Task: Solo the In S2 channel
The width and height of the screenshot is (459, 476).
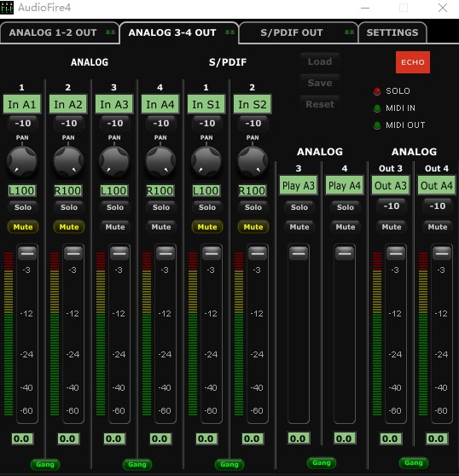Action: point(253,207)
